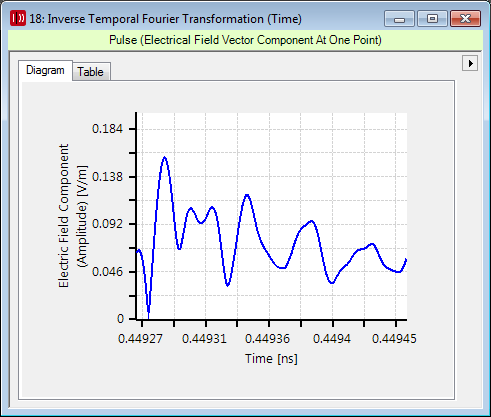491x417 pixels.
Task: Click the 0.4494 x-axis tick label
Action: [332, 339]
